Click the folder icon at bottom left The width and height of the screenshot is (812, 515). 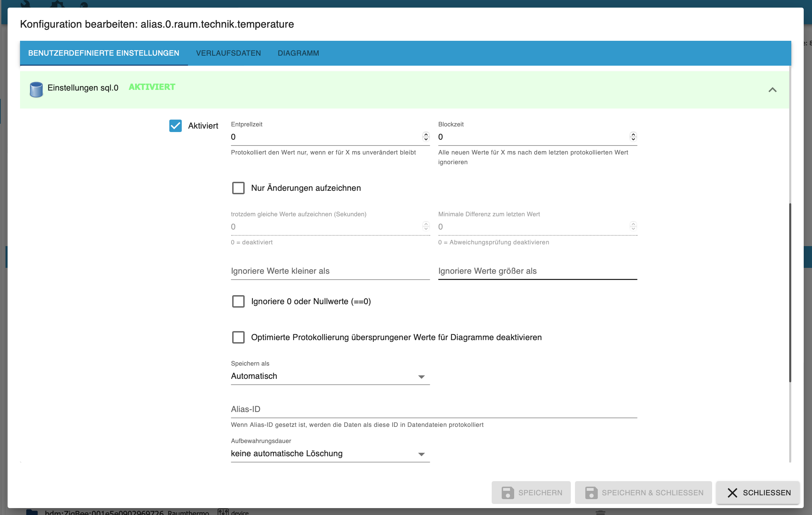(x=32, y=512)
